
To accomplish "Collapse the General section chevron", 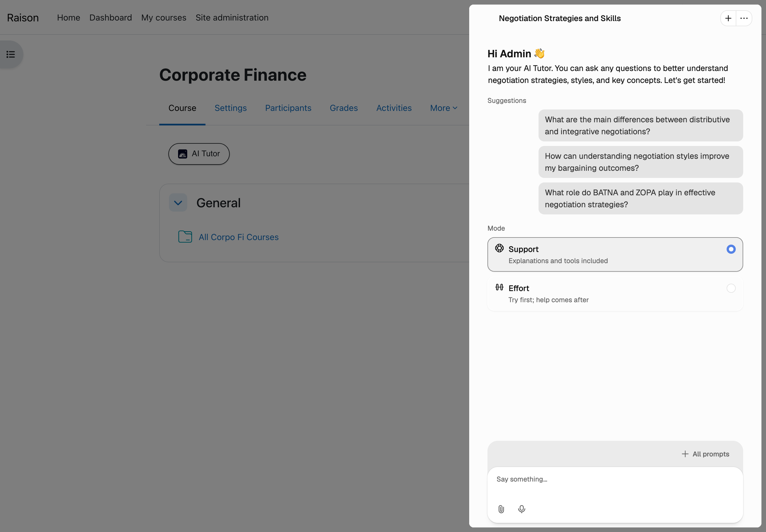I will (x=178, y=203).
